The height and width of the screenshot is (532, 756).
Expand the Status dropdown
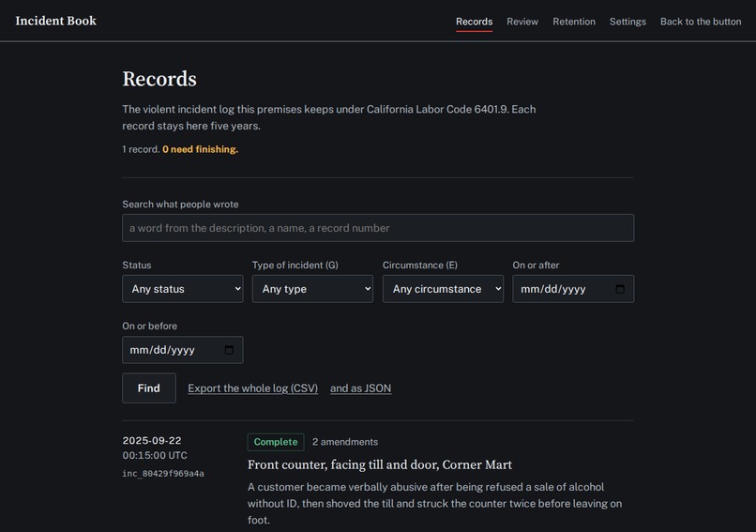(183, 289)
